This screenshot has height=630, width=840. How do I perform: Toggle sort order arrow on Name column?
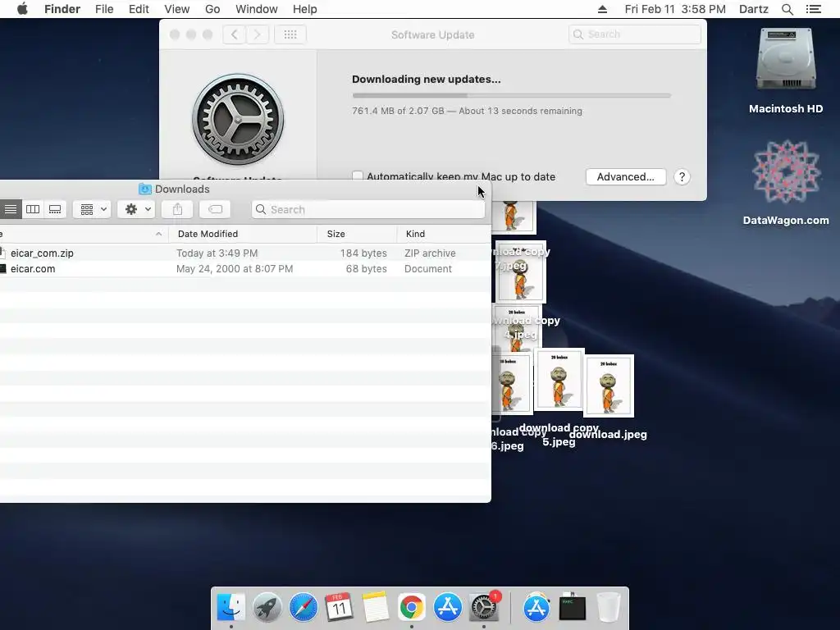point(158,234)
